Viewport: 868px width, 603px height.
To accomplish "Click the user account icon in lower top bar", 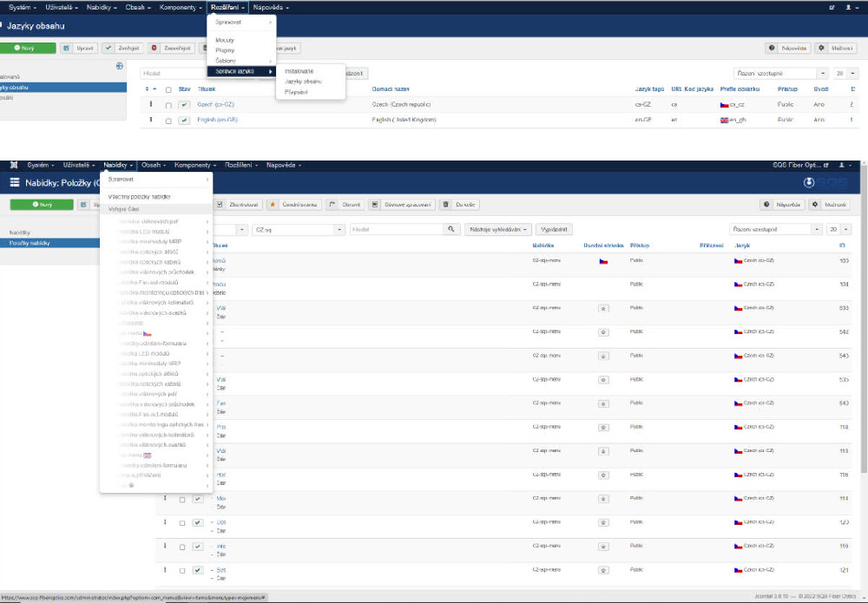I will tap(840, 165).
